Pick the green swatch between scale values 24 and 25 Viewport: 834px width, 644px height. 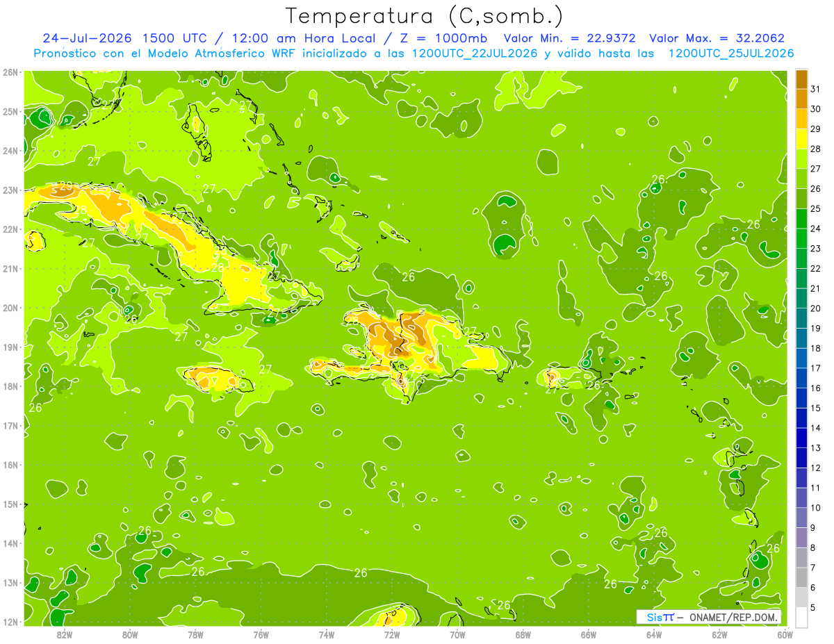[x=801, y=220]
